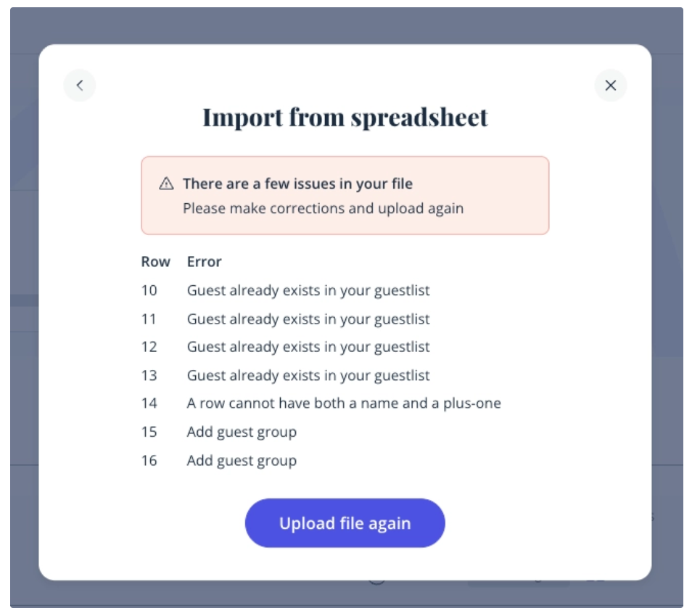Click row number 10 in the list

click(149, 291)
